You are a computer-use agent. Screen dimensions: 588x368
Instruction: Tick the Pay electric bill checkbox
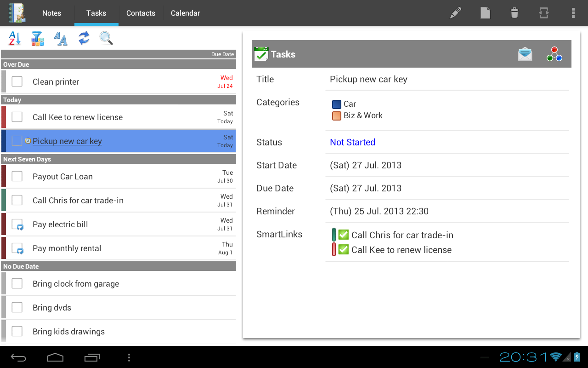click(x=17, y=224)
